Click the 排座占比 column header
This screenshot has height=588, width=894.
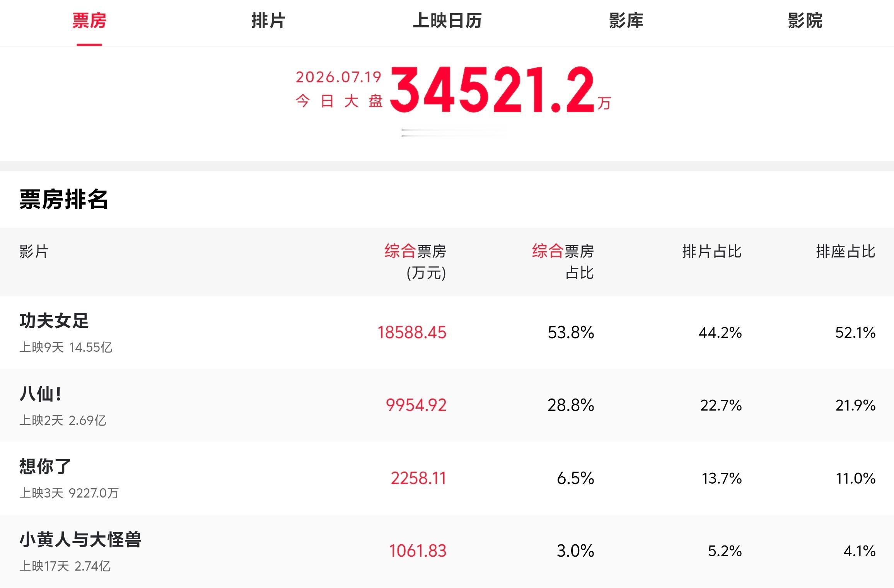click(x=846, y=251)
